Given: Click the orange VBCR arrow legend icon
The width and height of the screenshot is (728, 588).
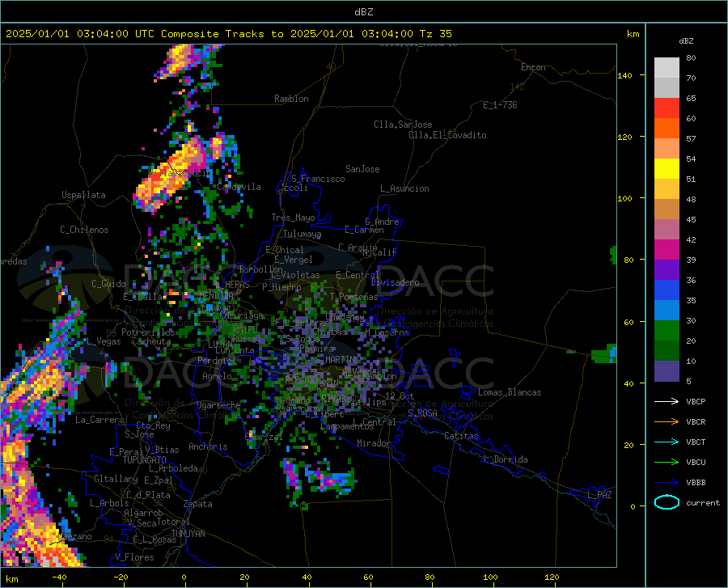Looking at the screenshot, I should (x=667, y=421).
